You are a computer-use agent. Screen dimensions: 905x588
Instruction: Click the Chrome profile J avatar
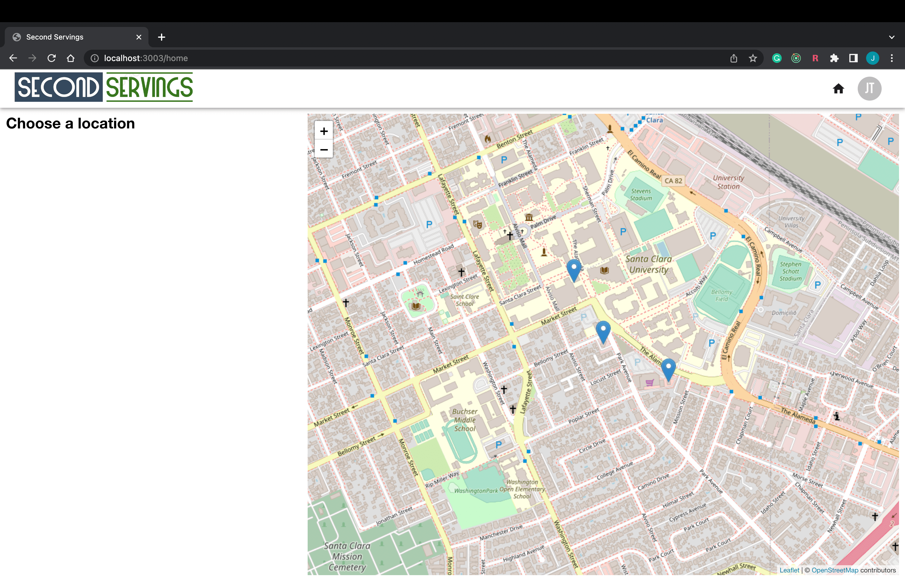pos(872,58)
